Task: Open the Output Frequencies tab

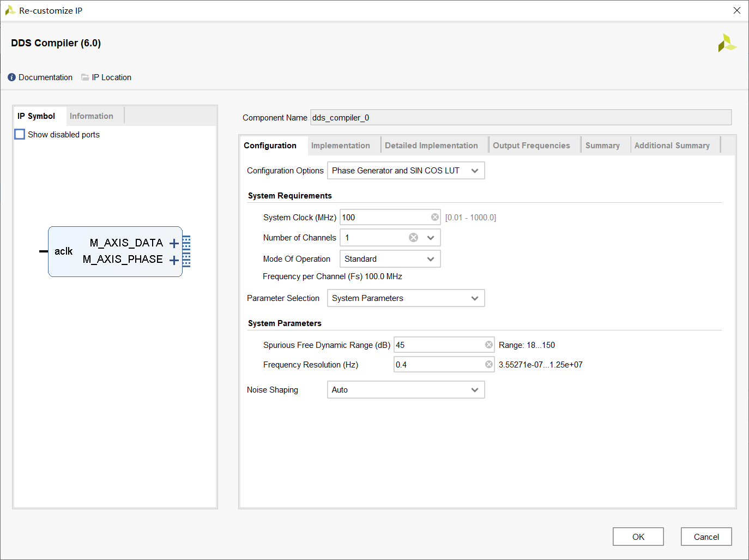Action: [x=531, y=146]
